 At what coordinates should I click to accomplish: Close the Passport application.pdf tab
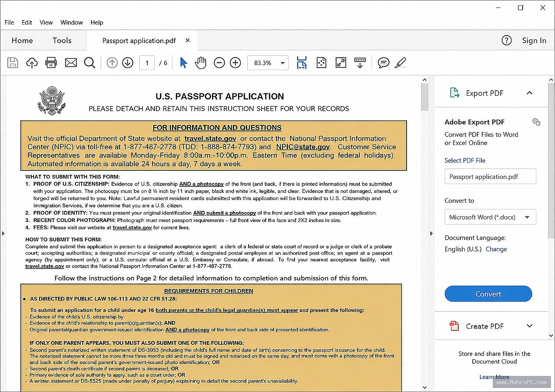(x=187, y=40)
